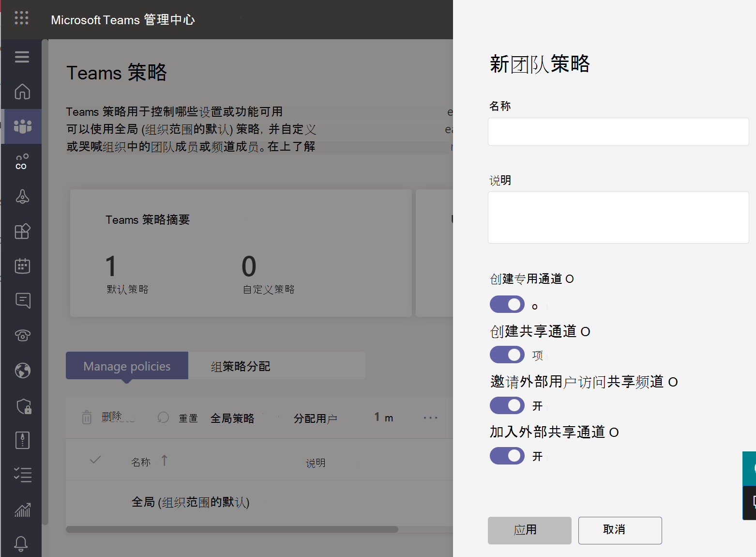Click the 删除 toolbar button label
Screen dimensions: 756x557
click(112, 417)
